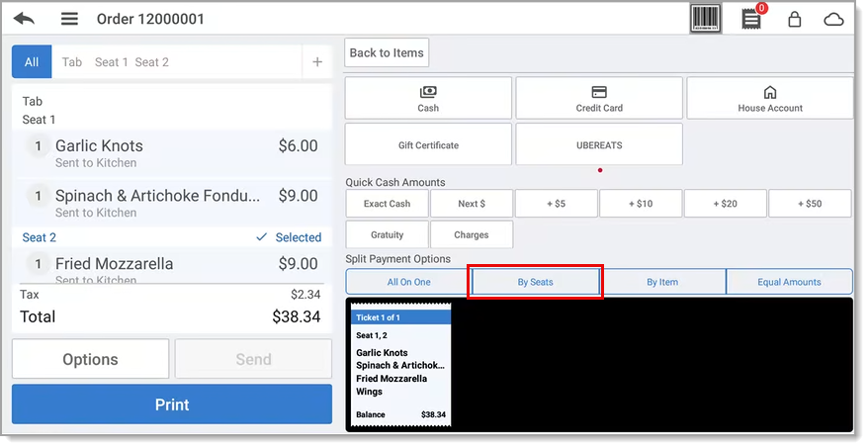Screen dimensions: 868x448
Task: Tap the barcode scanner icon
Action: (706, 19)
